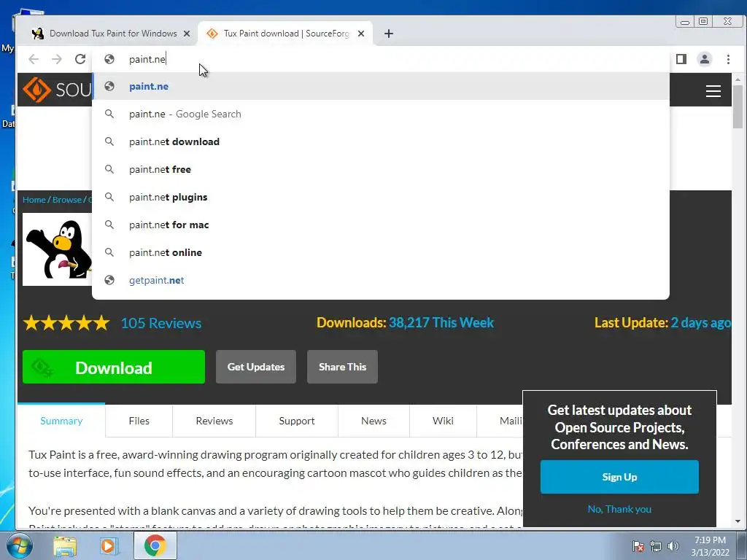
Task: Open Chrome's three-dot menu
Action: click(x=728, y=59)
